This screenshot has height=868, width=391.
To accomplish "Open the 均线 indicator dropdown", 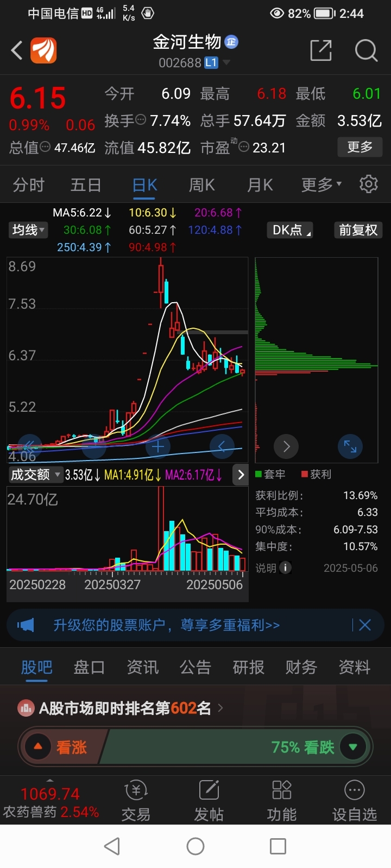I will click(x=28, y=230).
